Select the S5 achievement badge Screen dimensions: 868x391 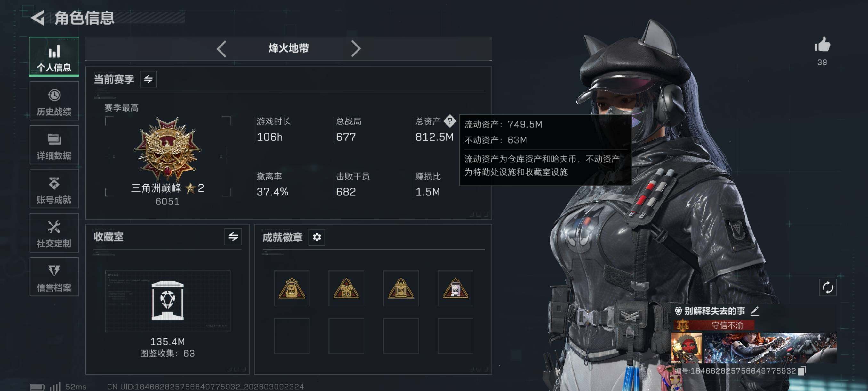click(x=292, y=288)
